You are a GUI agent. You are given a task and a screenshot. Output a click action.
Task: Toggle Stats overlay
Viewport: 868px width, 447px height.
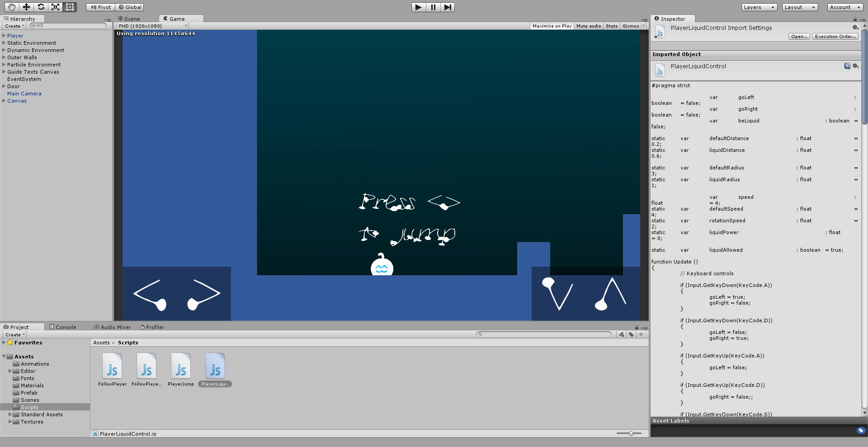tap(612, 26)
